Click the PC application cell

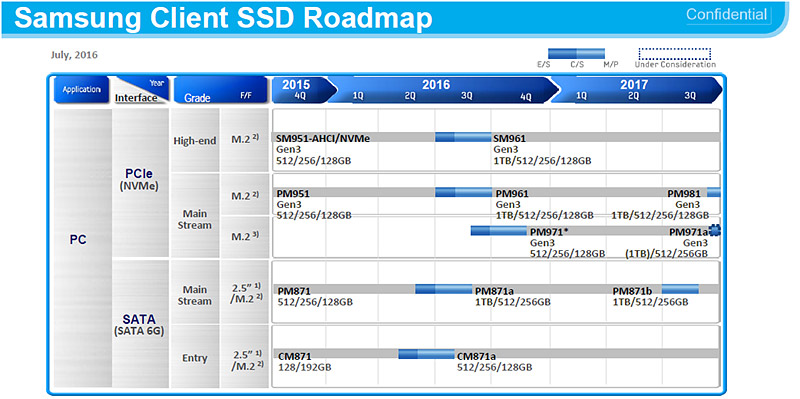[x=82, y=247]
